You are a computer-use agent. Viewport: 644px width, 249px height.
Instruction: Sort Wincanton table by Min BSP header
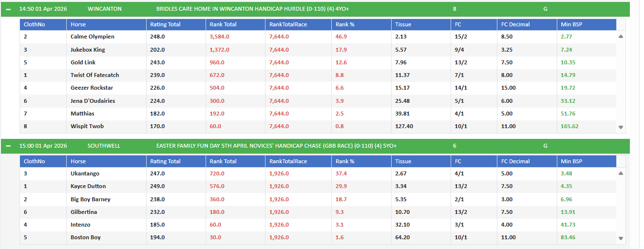pos(571,24)
